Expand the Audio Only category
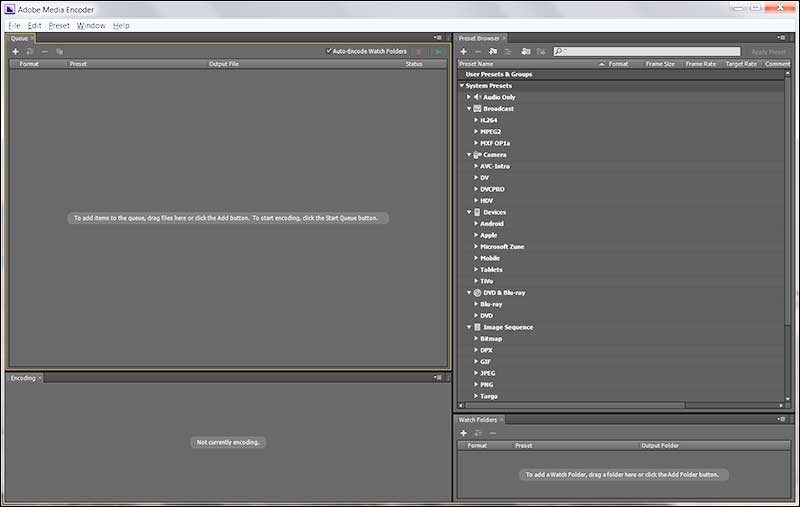The height and width of the screenshot is (507, 800). coord(469,97)
